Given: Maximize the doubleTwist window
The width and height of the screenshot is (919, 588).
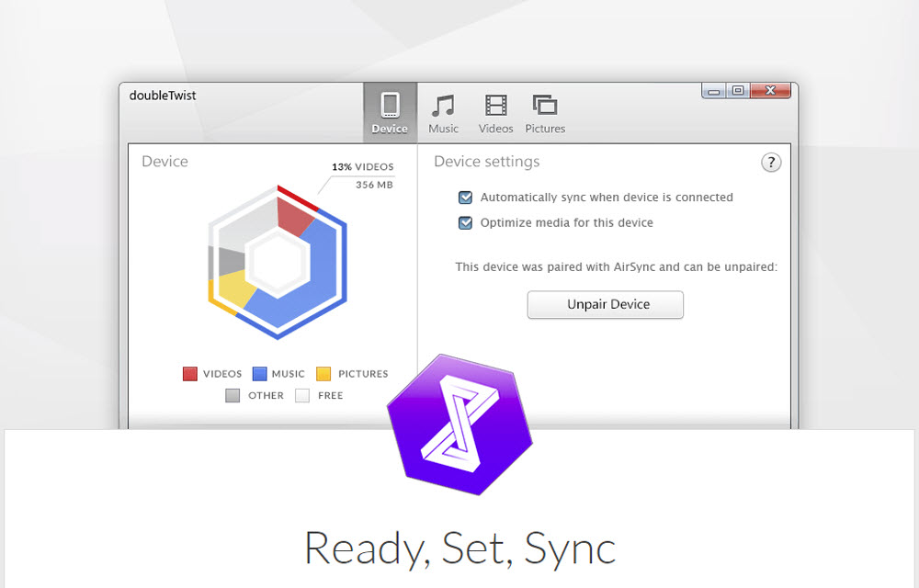Looking at the screenshot, I should point(738,91).
